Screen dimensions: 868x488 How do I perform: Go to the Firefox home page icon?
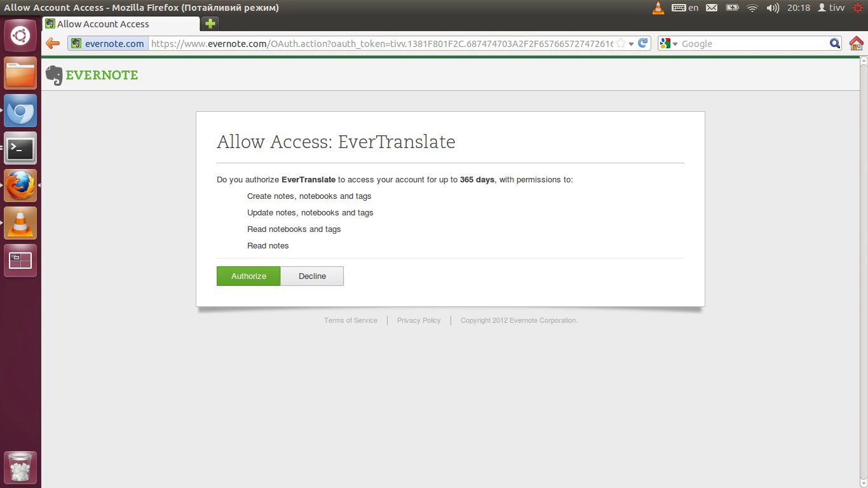(x=857, y=43)
